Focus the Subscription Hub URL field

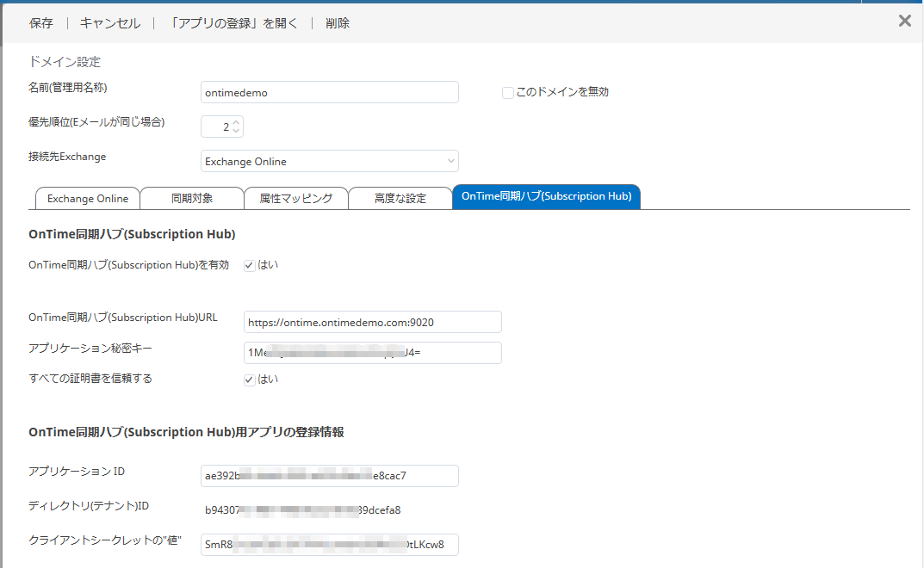pos(372,322)
